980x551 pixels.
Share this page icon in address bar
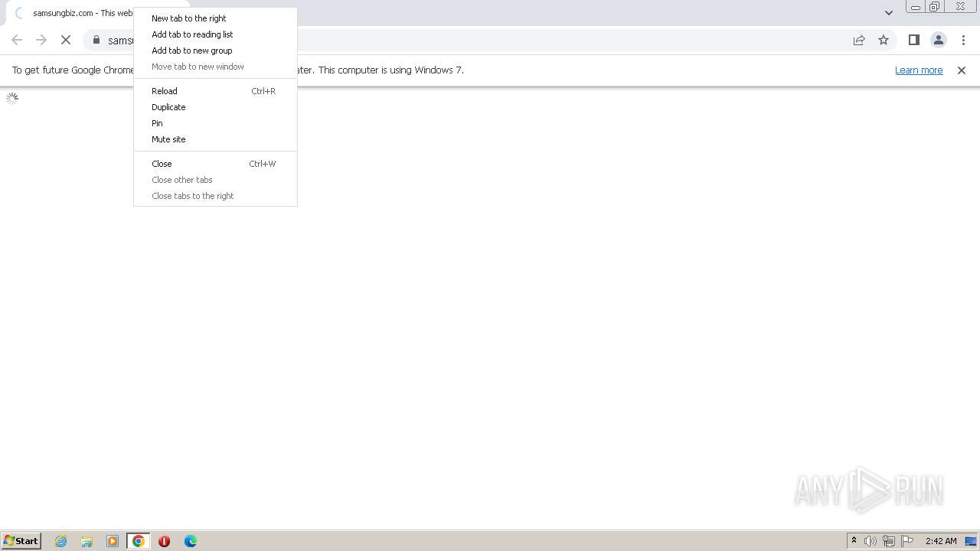click(859, 40)
